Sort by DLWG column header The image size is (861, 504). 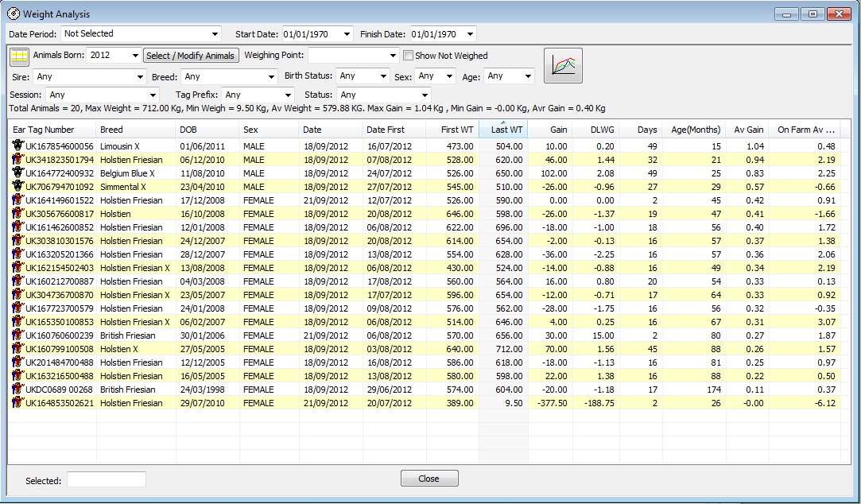tap(595, 130)
